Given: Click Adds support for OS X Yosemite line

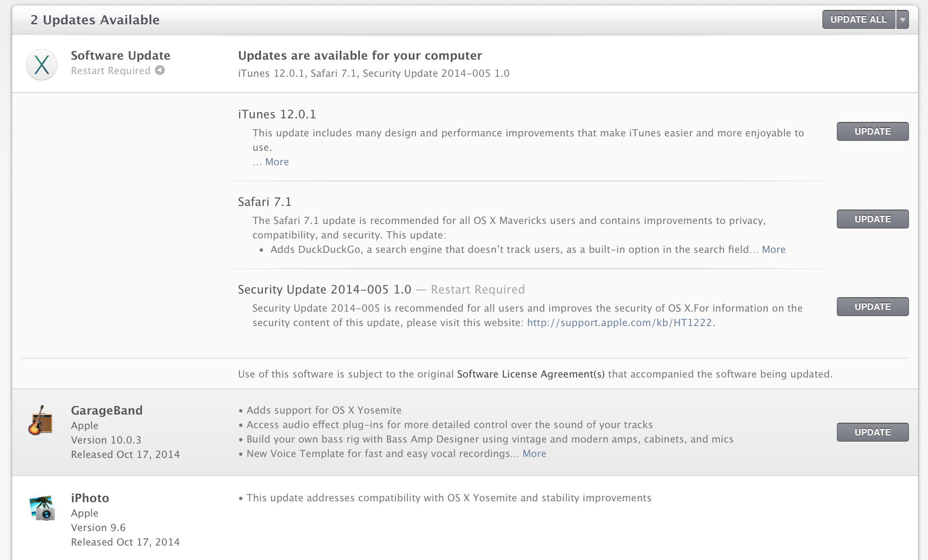Looking at the screenshot, I should click(x=320, y=410).
